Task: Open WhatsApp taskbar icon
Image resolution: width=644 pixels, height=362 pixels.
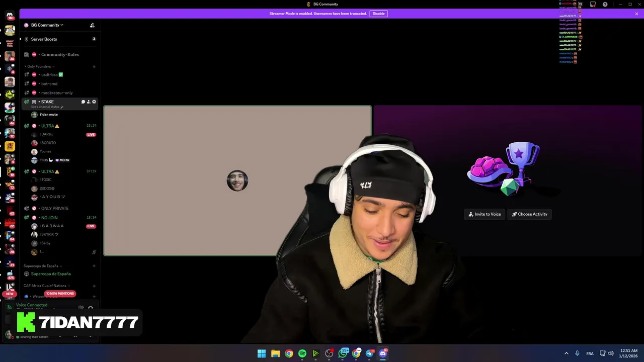Action: click(343, 353)
